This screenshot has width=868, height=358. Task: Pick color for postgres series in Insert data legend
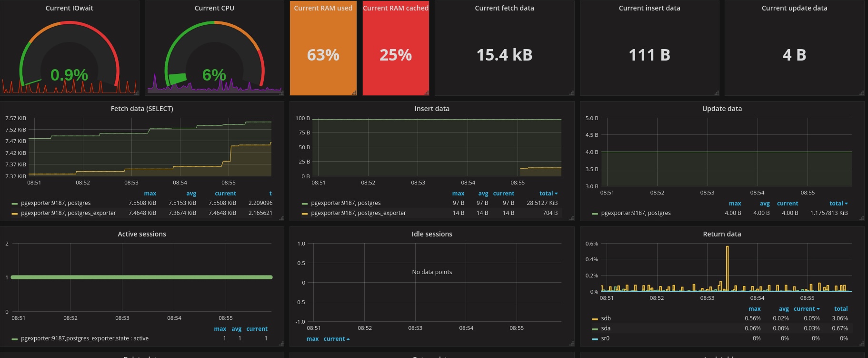click(305, 204)
